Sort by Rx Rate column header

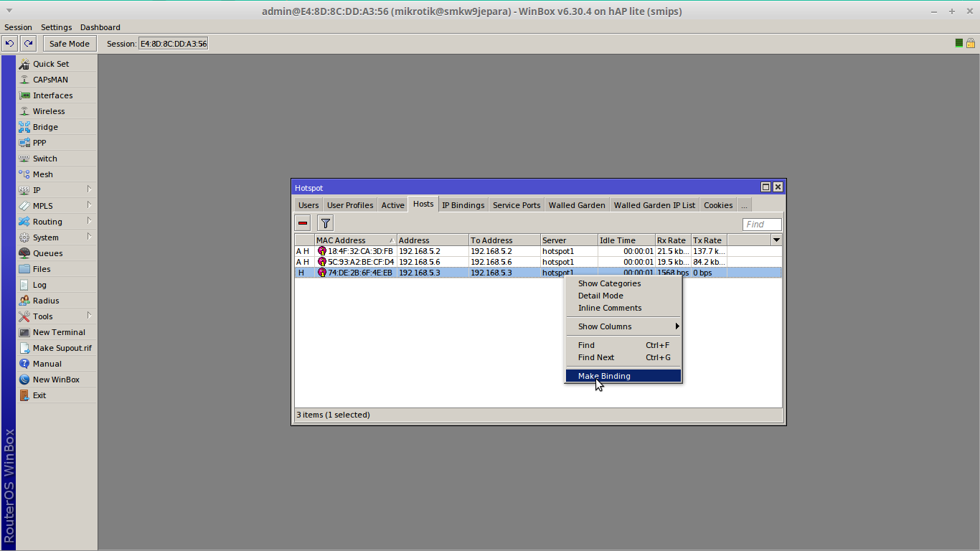click(x=673, y=240)
